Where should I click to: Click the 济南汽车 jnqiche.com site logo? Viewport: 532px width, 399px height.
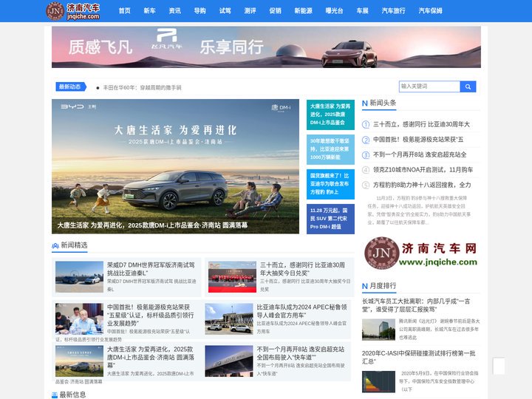coord(73,11)
